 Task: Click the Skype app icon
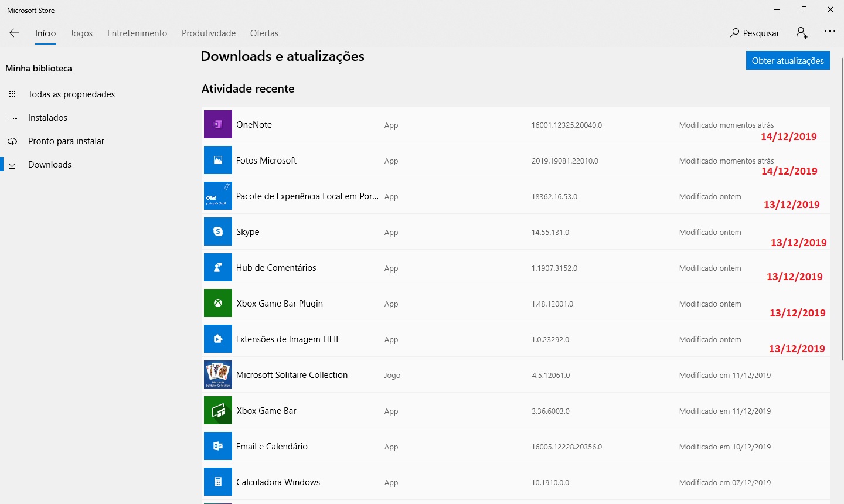tap(218, 231)
